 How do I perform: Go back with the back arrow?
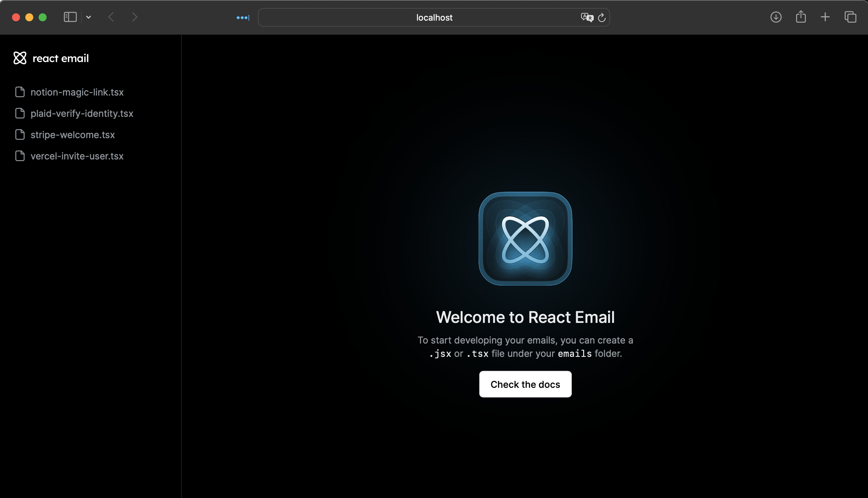(x=111, y=17)
